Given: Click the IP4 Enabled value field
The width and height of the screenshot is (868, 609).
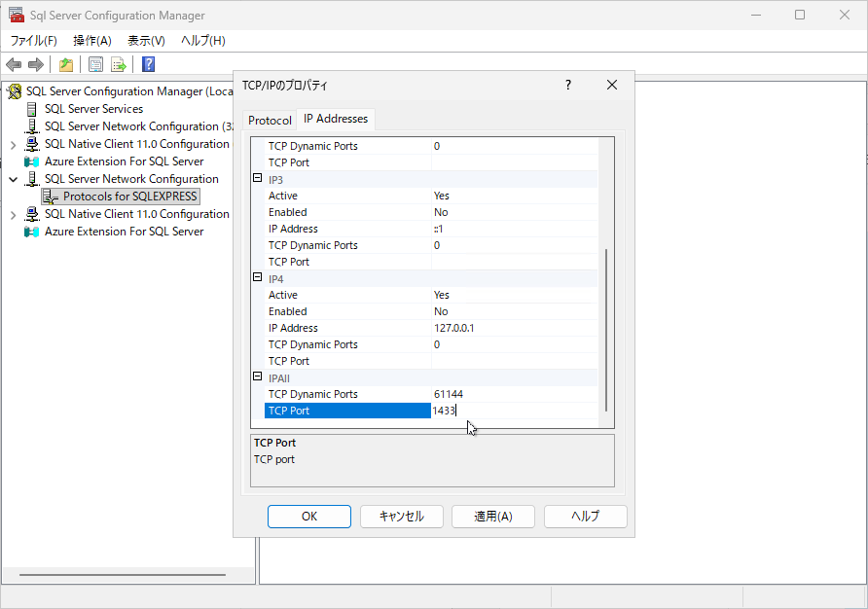Looking at the screenshot, I should coord(514,311).
